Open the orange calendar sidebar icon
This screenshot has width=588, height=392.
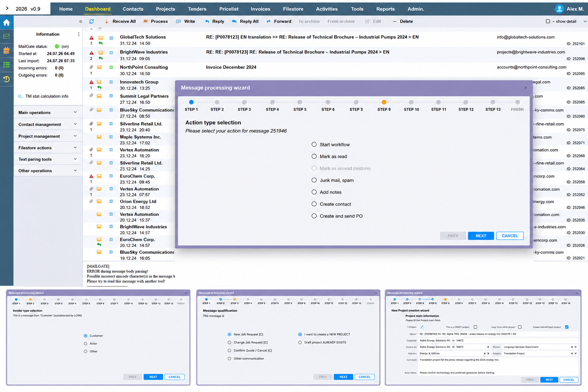[x=7, y=50]
